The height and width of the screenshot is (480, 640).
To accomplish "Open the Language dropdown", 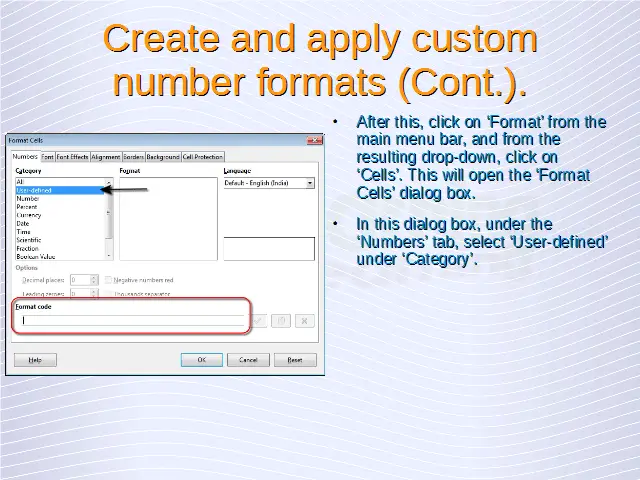I will coord(310,183).
